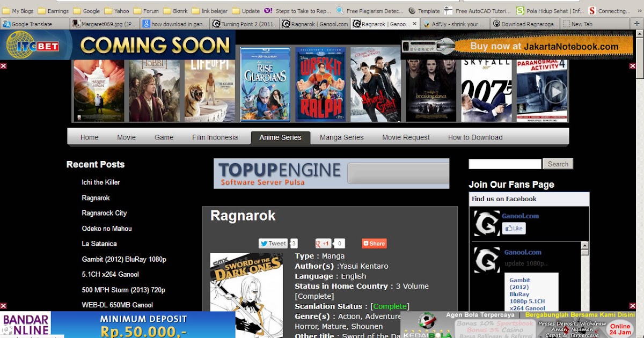The image size is (644, 338).
Task: Tweet the Ragnarok post
Action: (273, 244)
